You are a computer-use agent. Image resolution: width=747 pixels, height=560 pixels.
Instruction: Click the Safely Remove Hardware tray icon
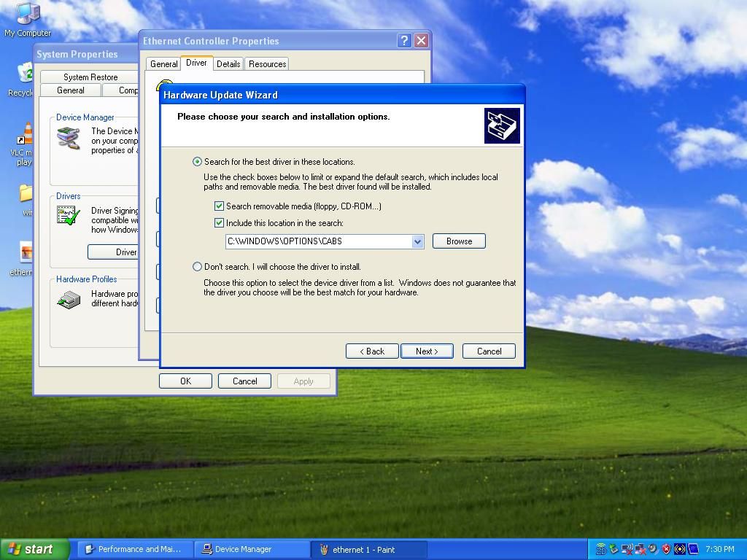614,549
